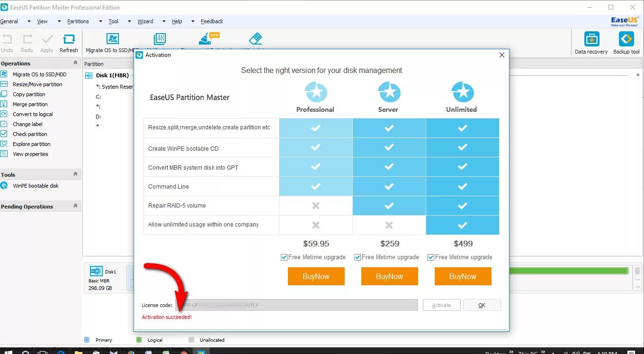Select Copy partition operation

click(x=29, y=94)
